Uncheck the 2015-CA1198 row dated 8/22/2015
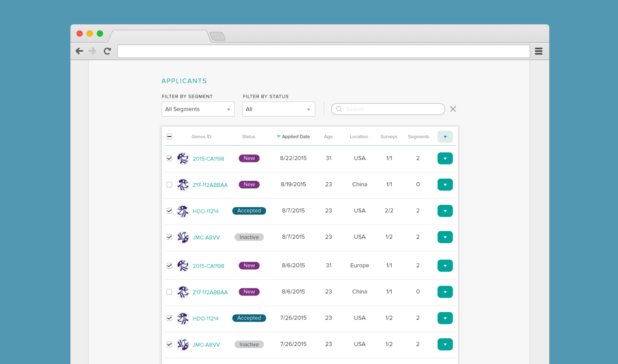The width and height of the screenshot is (618, 364). pyautogui.click(x=169, y=158)
